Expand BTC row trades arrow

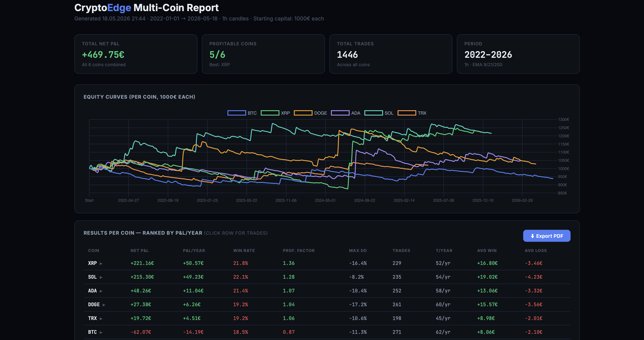click(x=101, y=332)
